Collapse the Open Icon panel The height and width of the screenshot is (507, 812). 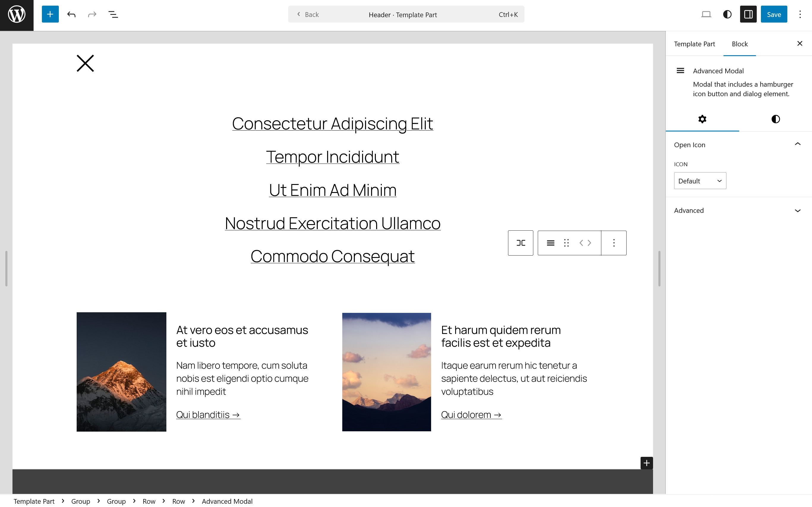click(738, 145)
